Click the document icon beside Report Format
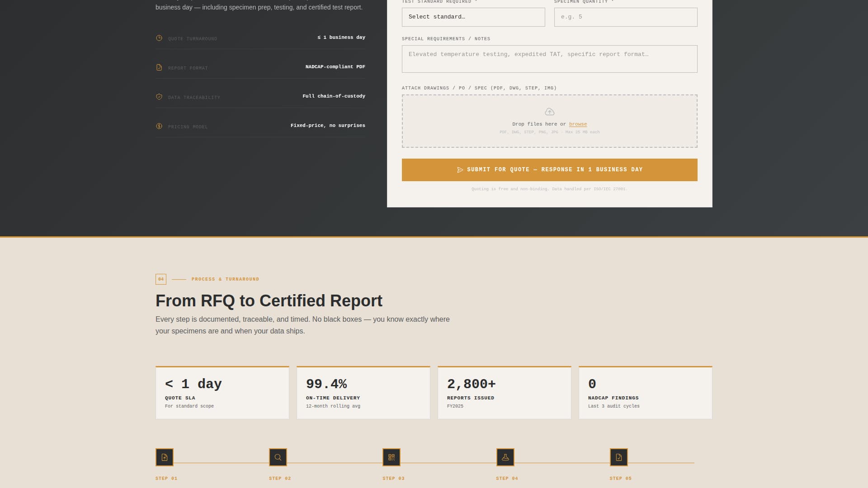The width and height of the screenshot is (868, 488). (x=159, y=67)
